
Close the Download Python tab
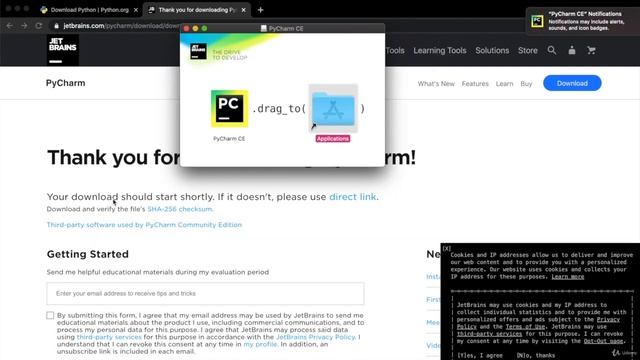(x=136, y=10)
